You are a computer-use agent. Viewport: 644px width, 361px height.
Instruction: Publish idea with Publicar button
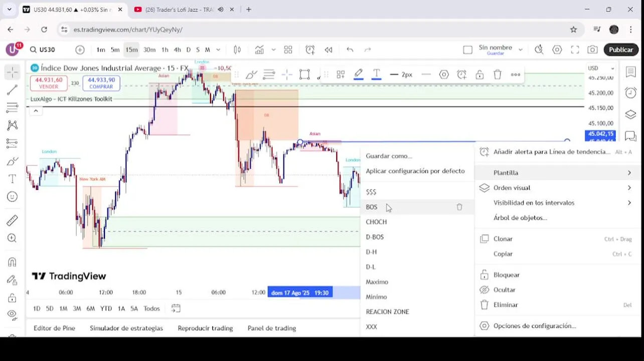[621, 50]
